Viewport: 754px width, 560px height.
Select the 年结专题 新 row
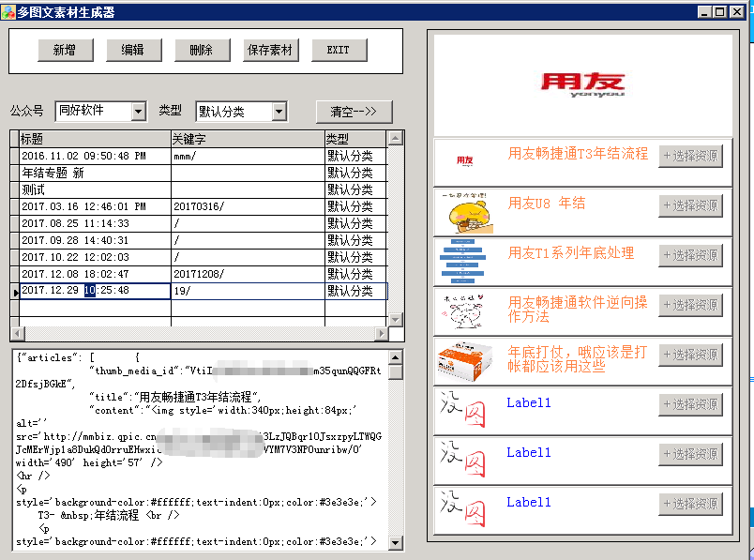[x=199, y=173]
